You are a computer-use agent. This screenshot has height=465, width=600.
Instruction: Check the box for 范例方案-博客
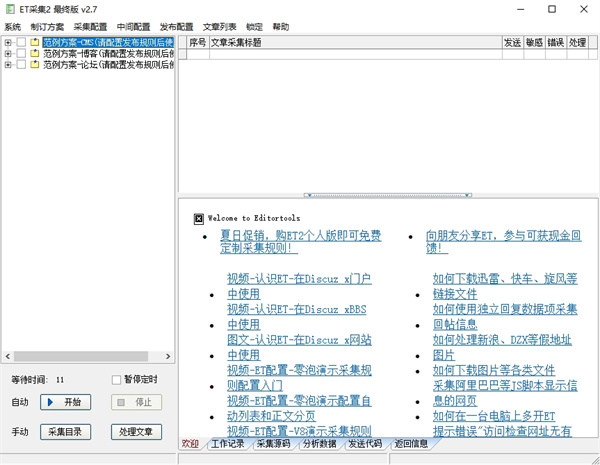point(21,54)
